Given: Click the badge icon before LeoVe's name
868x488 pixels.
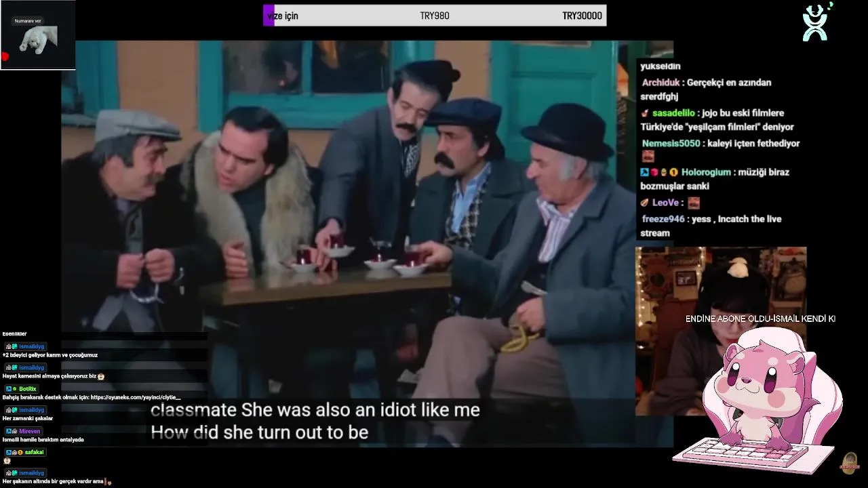Looking at the screenshot, I should pos(645,203).
